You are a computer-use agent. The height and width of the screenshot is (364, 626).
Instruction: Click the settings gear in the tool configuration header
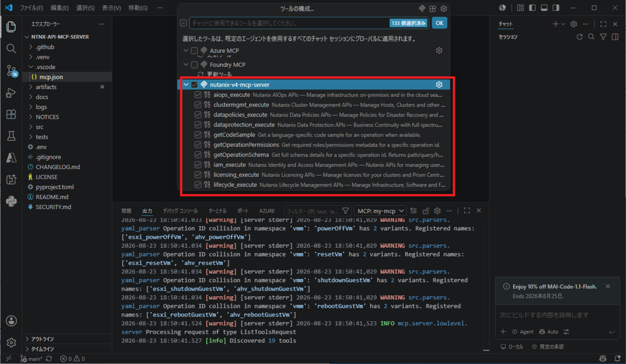pos(443,8)
